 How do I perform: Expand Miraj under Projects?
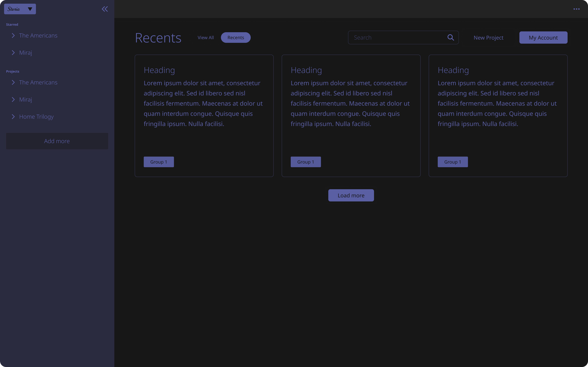click(x=13, y=99)
